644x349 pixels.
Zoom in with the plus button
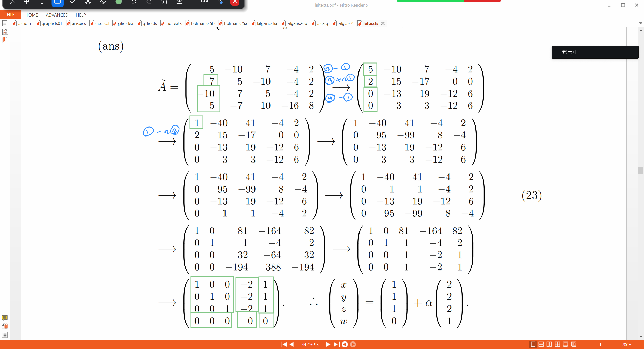click(x=614, y=344)
